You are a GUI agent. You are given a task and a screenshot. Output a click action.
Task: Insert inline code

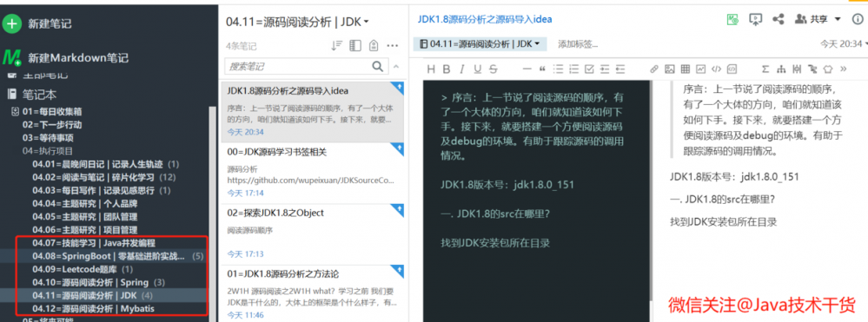click(x=716, y=69)
